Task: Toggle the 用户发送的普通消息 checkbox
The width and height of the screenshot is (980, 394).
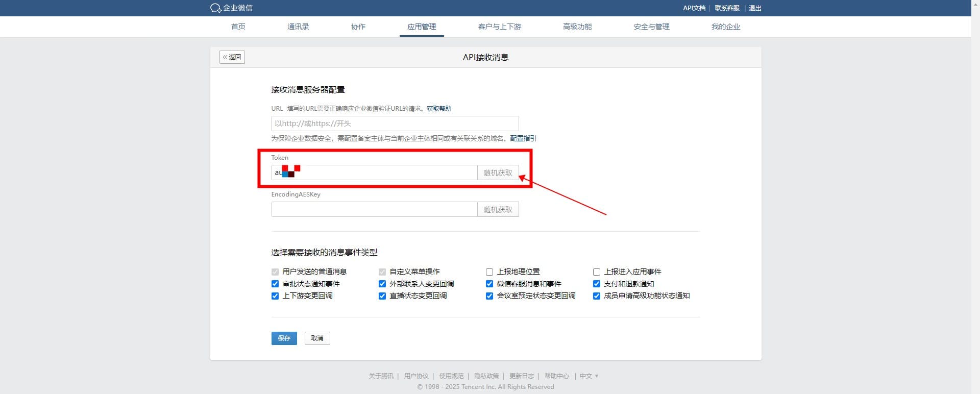Action: (275, 272)
